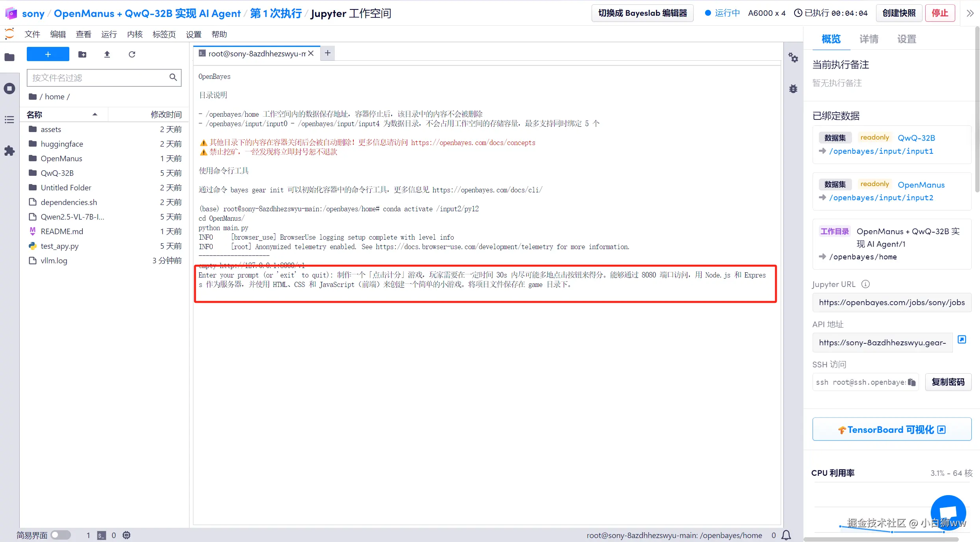
Task: Refresh the file browser list
Action: pos(132,54)
